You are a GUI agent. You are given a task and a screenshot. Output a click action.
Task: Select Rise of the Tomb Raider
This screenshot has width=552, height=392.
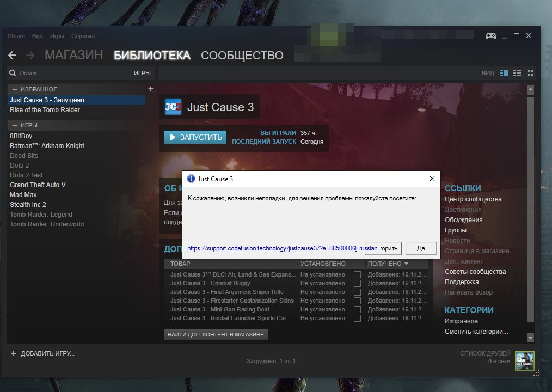45,110
